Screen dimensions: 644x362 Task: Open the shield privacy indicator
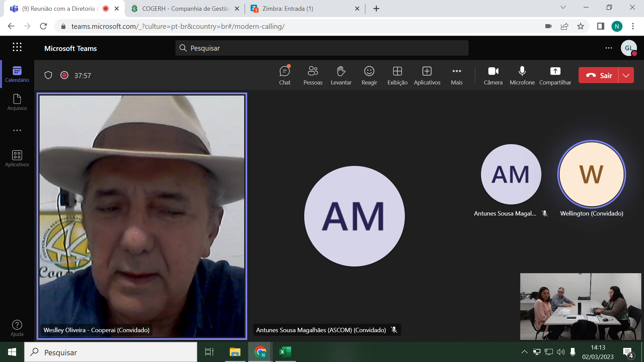[x=48, y=75]
